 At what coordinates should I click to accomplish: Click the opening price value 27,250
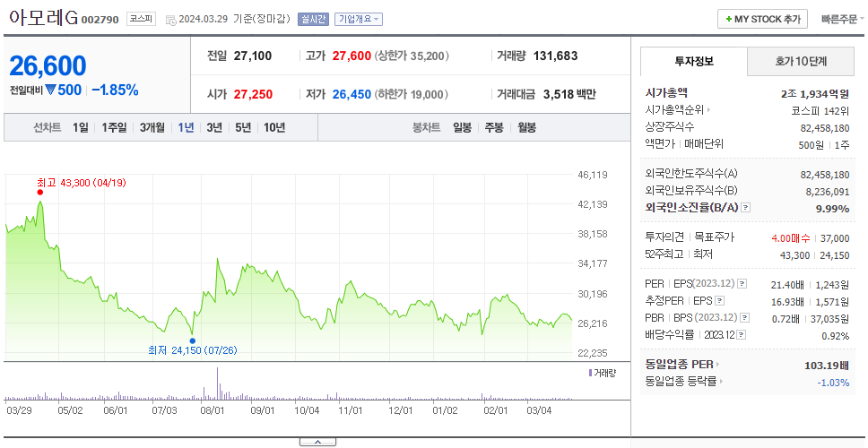[x=253, y=95]
